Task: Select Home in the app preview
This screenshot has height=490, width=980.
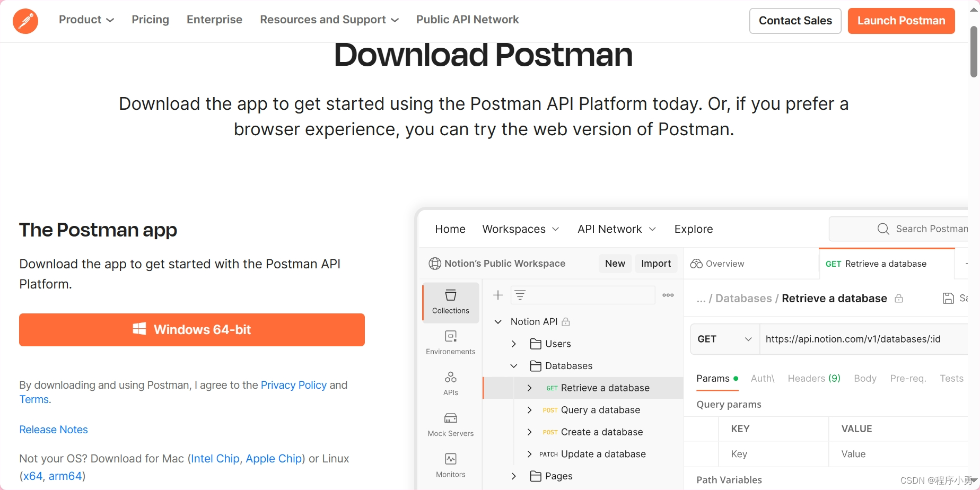Action: coord(450,229)
